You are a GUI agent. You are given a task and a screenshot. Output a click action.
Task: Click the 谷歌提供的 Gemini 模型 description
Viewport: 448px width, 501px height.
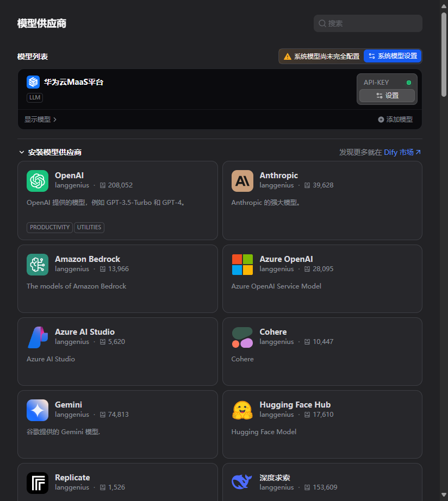pos(63,432)
